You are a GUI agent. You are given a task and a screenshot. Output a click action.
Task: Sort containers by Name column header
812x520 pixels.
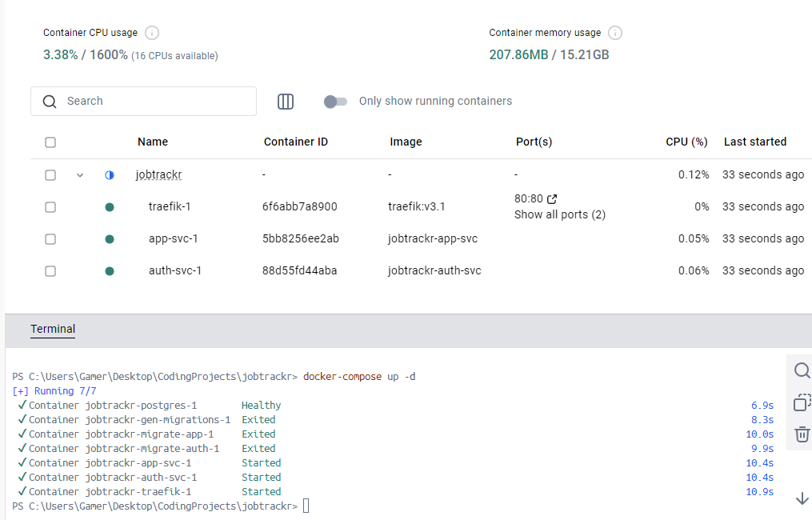pyautogui.click(x=152, y=142)
